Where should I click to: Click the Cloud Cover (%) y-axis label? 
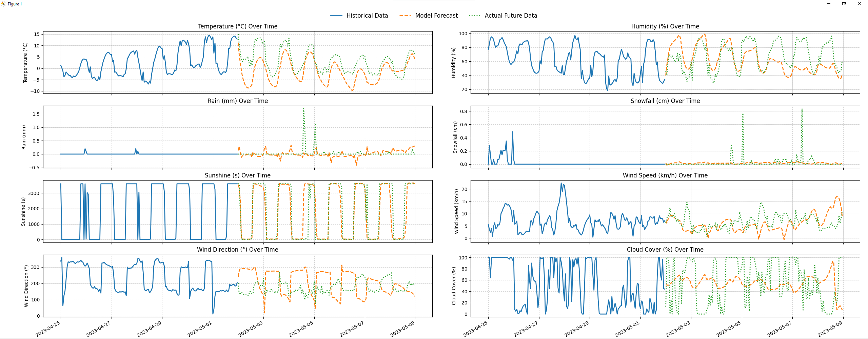(454, 286)
